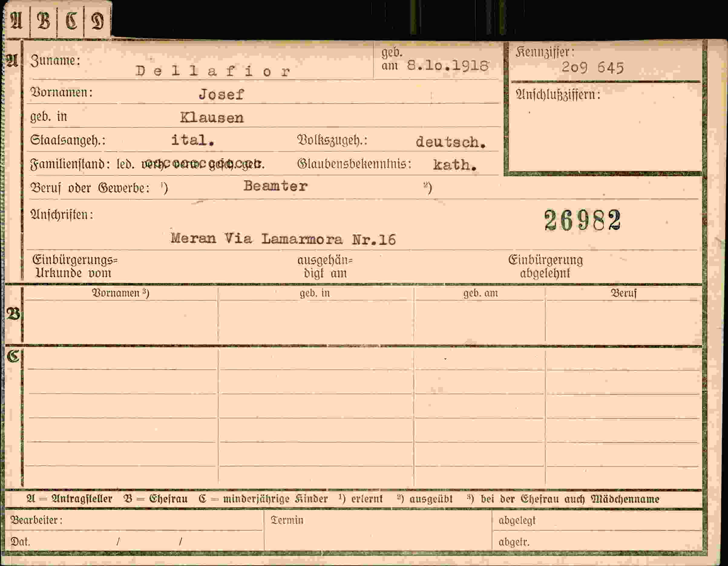Click the Beruf column header

click(x=623, y=293)
